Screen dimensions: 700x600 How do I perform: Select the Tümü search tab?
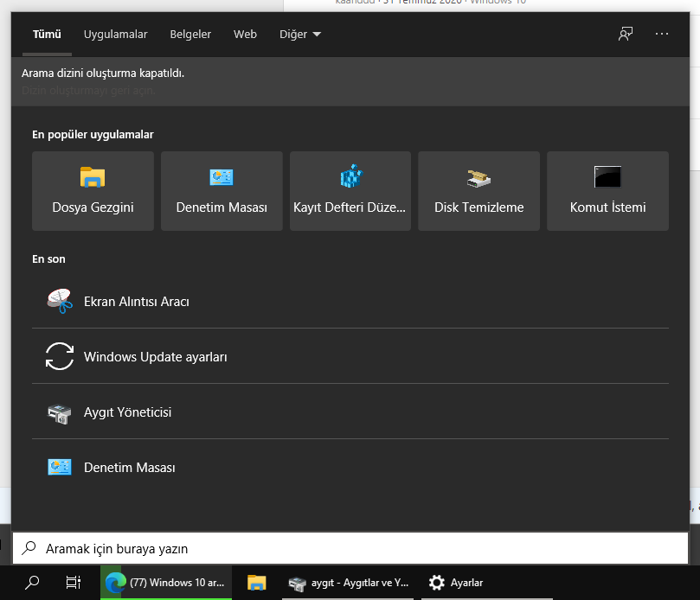(x=47, y=35)
